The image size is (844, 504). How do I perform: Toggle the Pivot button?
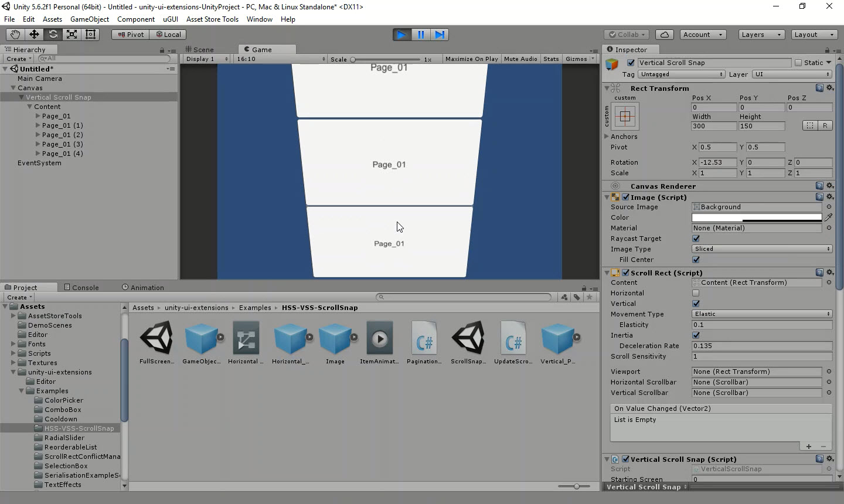[130, 35]
